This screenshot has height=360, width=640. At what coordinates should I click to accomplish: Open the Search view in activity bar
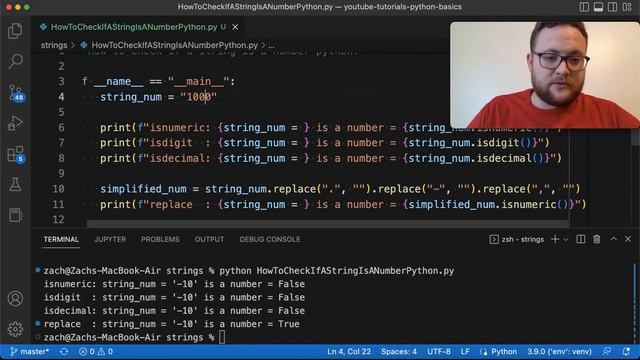15,62
